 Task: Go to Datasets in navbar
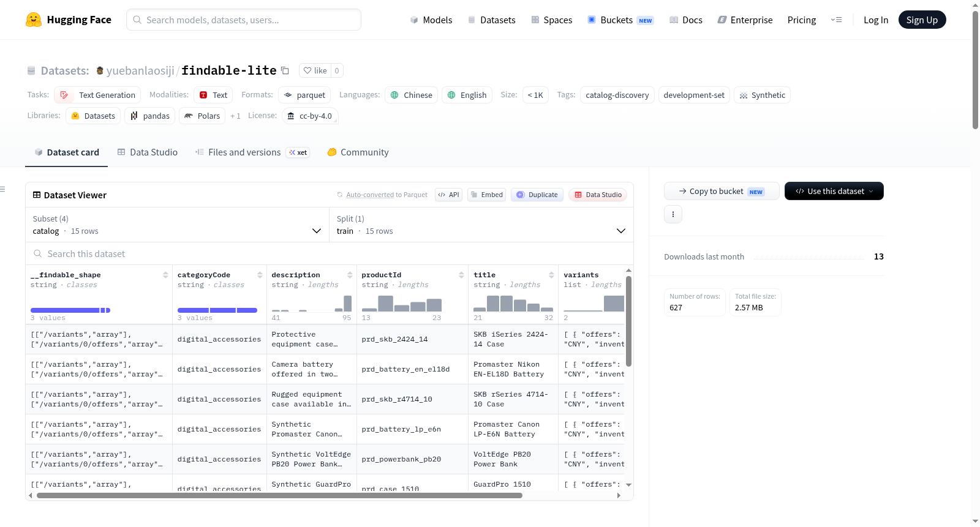[x=491, y=20]
